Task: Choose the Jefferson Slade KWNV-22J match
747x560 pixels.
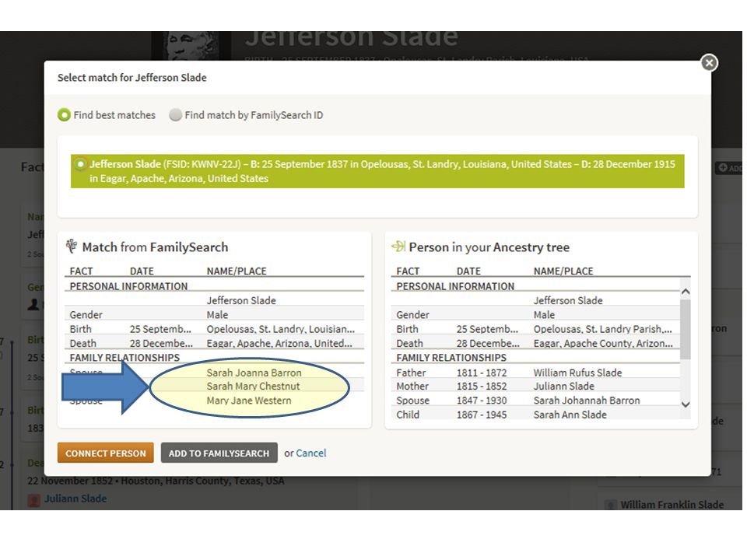Action: coord(377,171)
